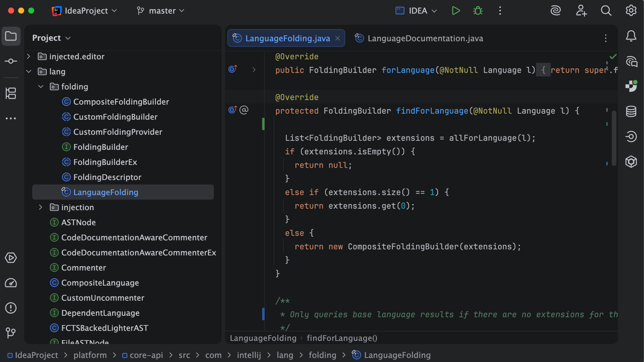Toggle the Commit tool window
This screenshot has width=644, height=362.
point(11,61)
